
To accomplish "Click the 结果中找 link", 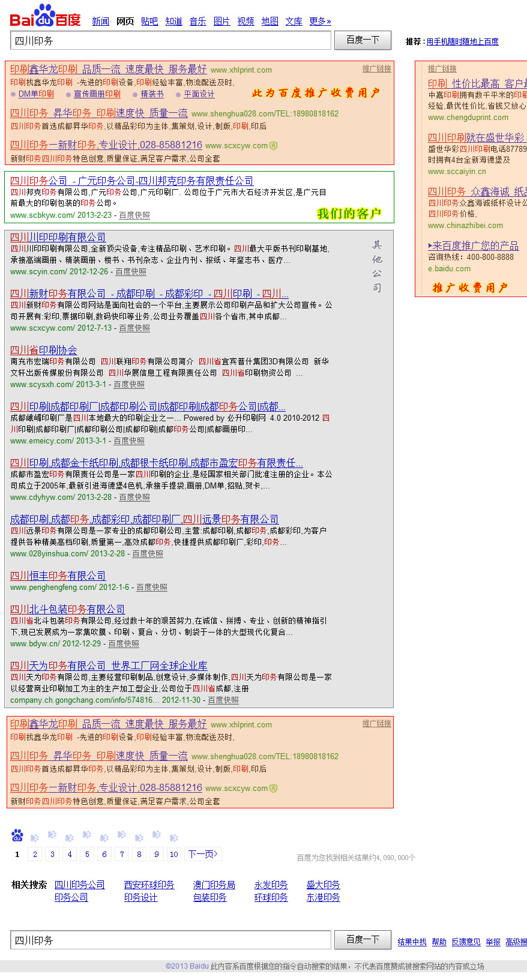I will pyautogui.click(x=412, y=942).
